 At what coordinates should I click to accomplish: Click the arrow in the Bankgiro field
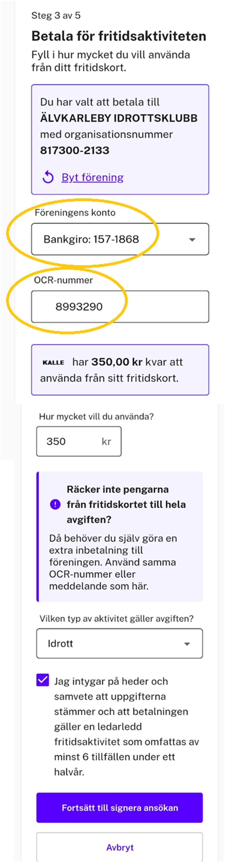(192, 240)
